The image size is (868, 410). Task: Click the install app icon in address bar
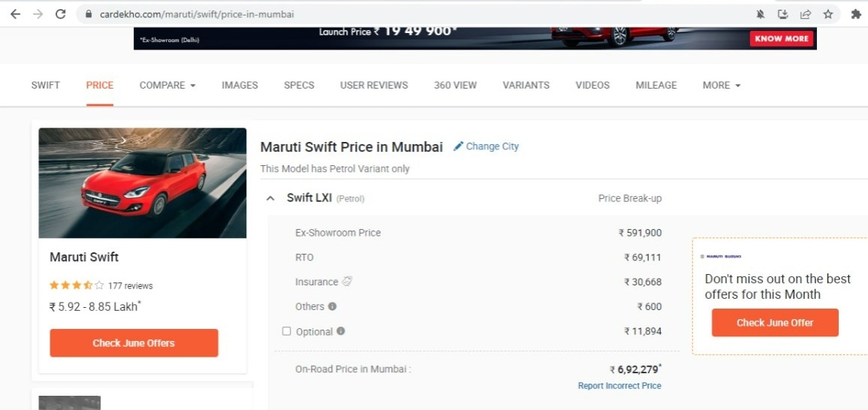pyautogui.click(x=782, y=14)
